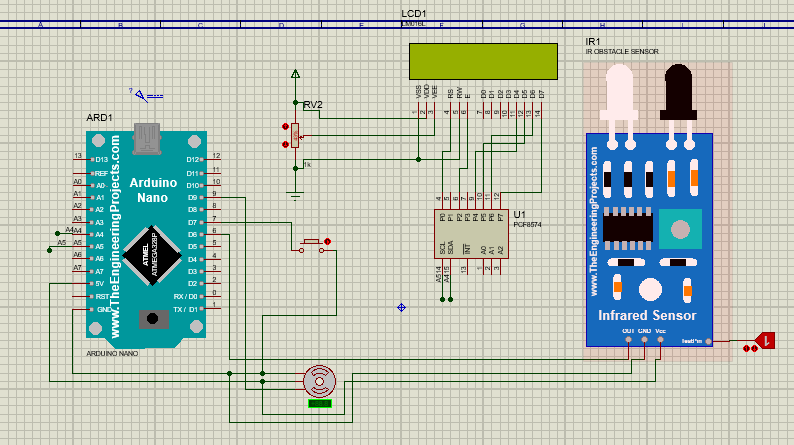Click the D12 pin on Arduino Nano
This screenshot has width=794, height=445.
pyautogui.click(x=210, y=159)
